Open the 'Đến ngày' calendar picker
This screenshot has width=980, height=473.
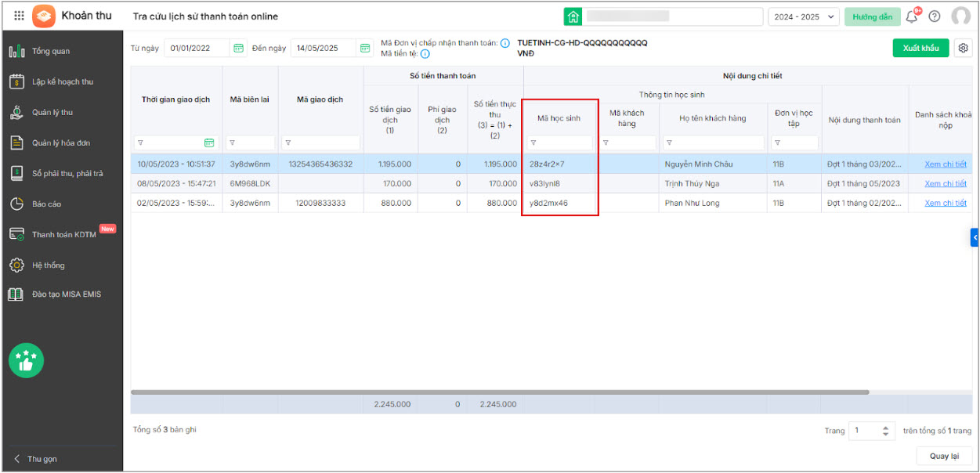[365, 49]
